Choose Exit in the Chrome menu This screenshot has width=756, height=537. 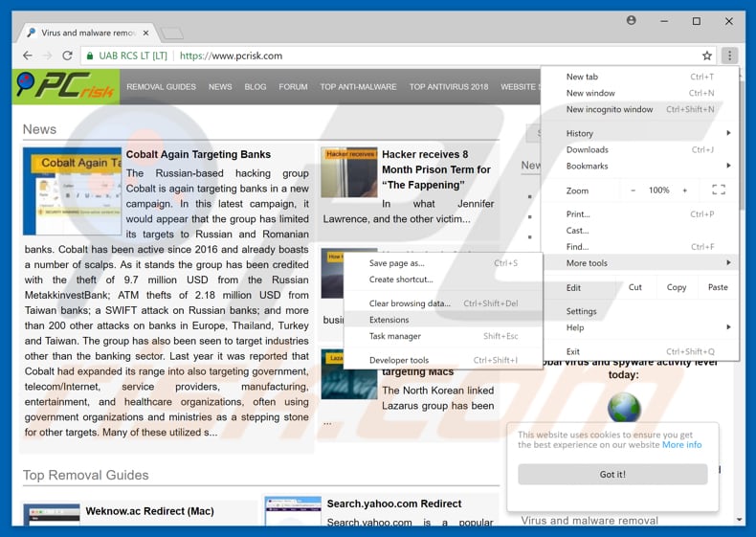point(640,351)
